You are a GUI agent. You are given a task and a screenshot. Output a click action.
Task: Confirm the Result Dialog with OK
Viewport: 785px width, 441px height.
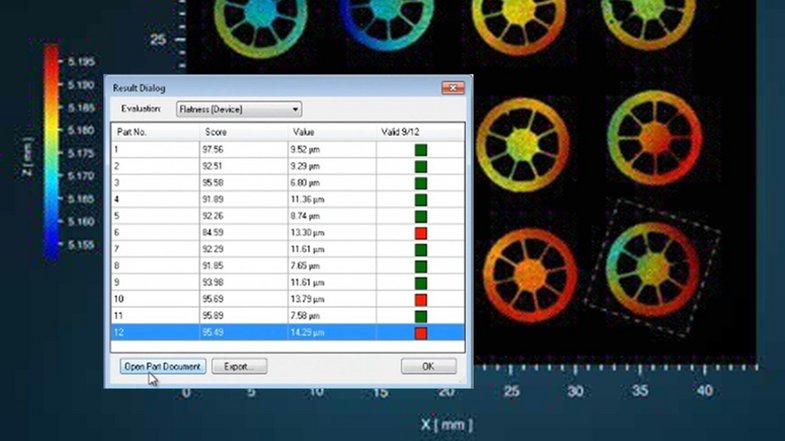coord(429,366)
